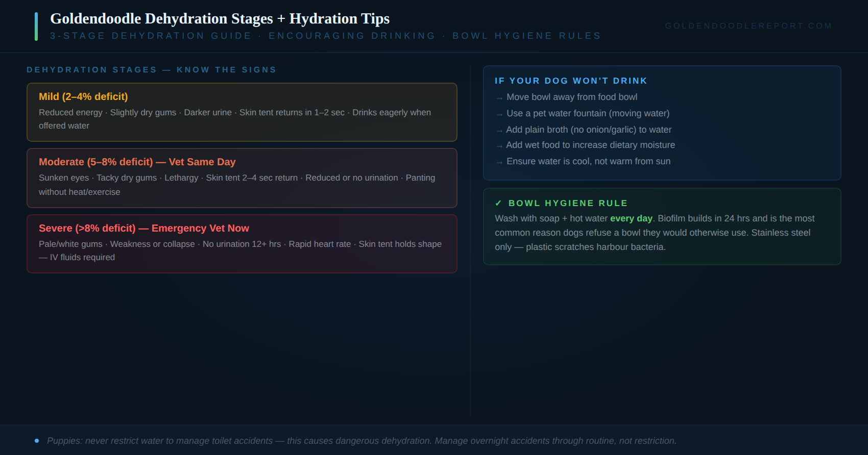Select the Moderate (5–8% deficit) Vet Same Day heading
The height and width of the screenshot is (455, 868).
tap(137, 162)
